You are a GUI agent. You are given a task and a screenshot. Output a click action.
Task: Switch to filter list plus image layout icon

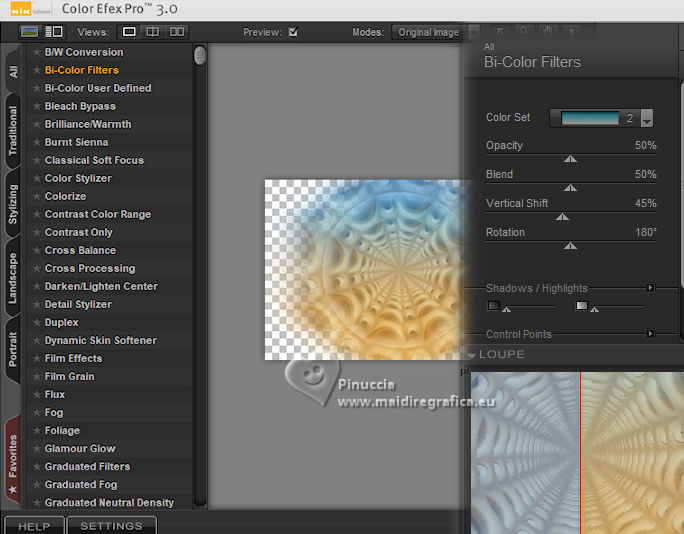coord(54,31)
